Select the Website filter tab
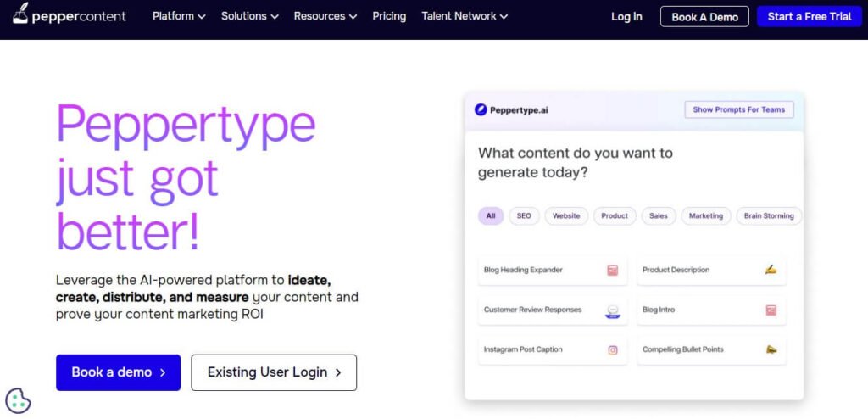The width and height of the screenshot is (868, 419). click(566, 216)
